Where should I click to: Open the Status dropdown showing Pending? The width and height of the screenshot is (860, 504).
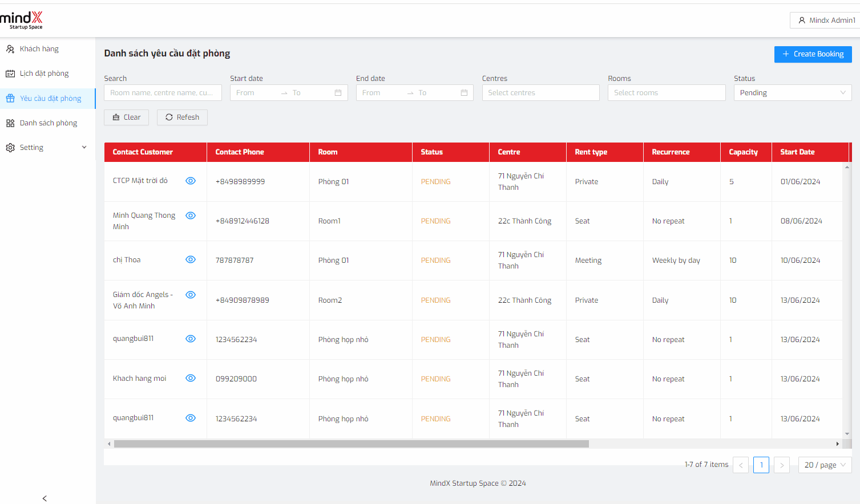(x=792, y=93)
